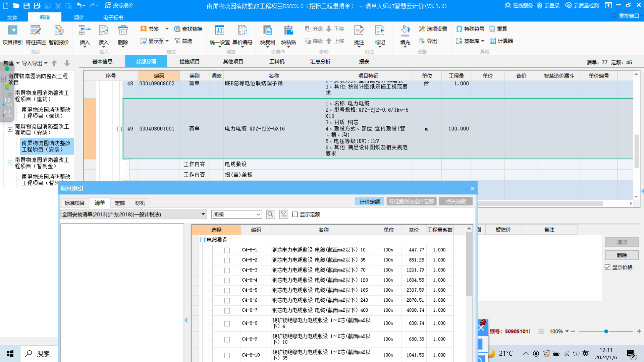Screen dimensions: 644x362
Task: Click the zoom slider handle
Action: [x=606, y=331]
